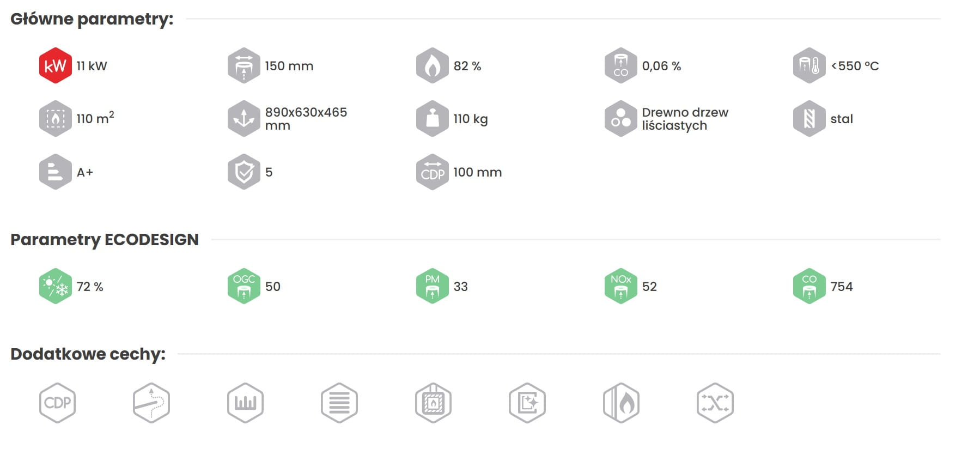Click the green OGC emission icon
This screenshot has height=449, width=980.
click(x=244, y=287)
